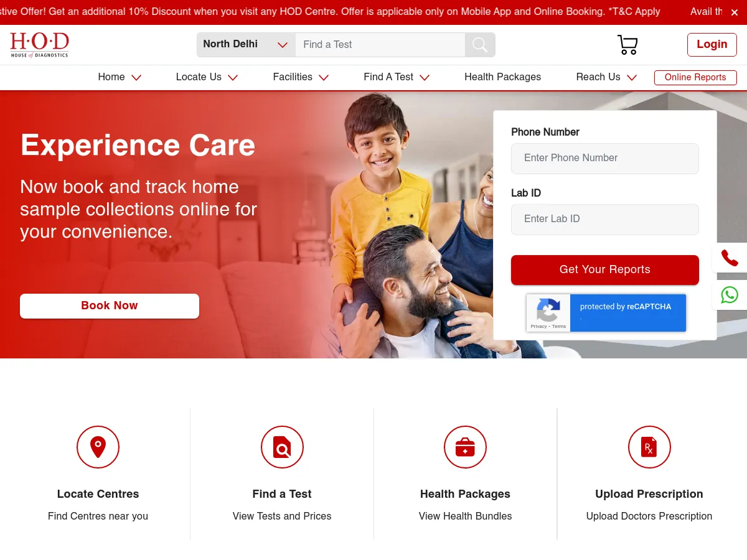This screenshot has height=560, width=747.
Task: Open the phone call sidebar icon
Action: 729,258
